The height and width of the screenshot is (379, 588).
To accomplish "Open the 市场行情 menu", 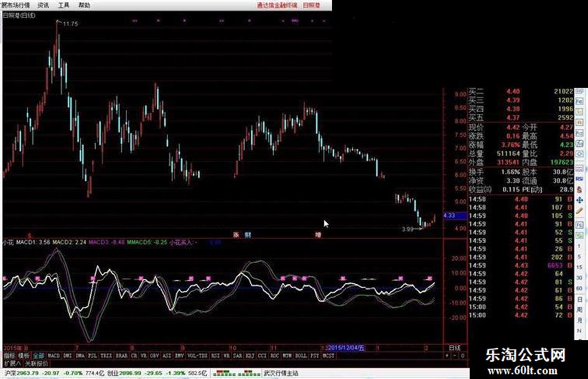I will 17,5.
